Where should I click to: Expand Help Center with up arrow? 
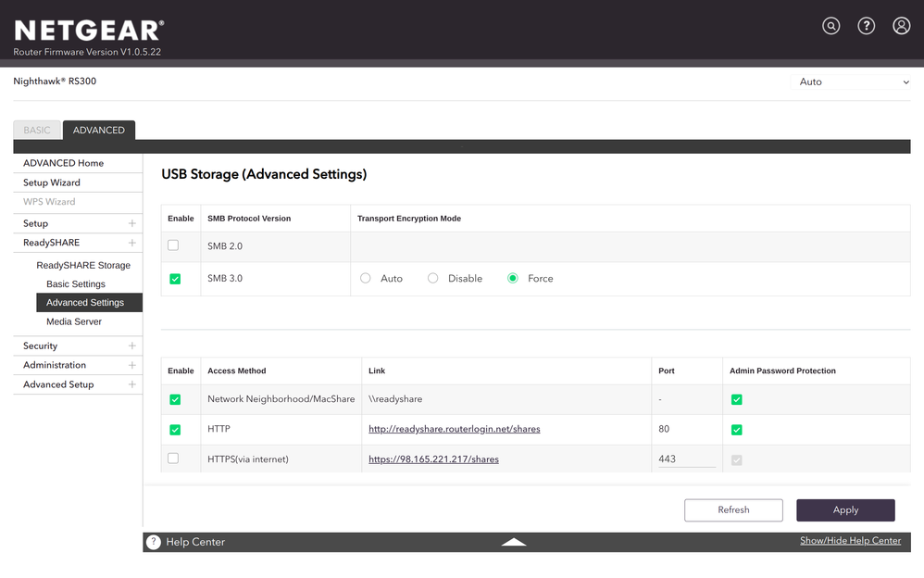(514, 542)
